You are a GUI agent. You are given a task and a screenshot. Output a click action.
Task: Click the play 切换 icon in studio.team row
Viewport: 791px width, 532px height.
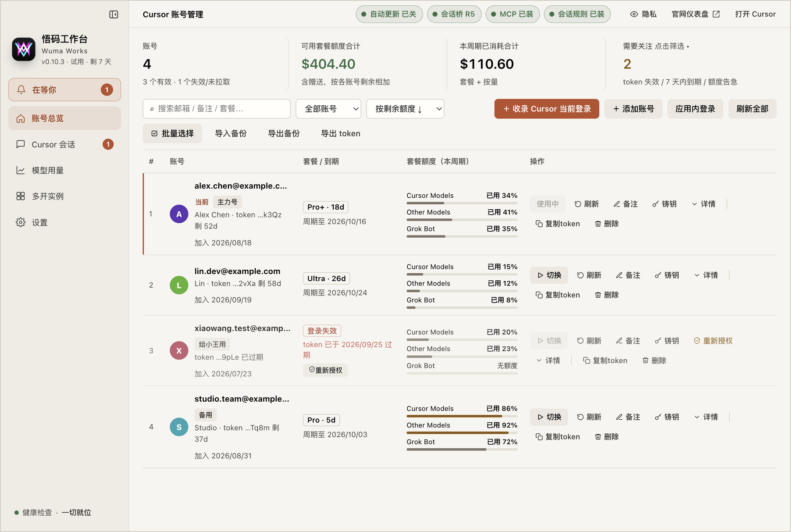pos(540,417)
